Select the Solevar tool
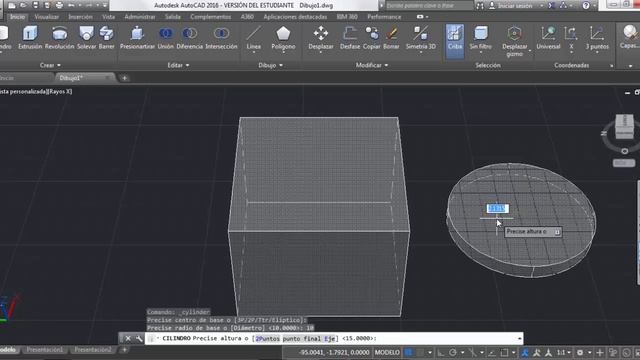 click(87, 38)
